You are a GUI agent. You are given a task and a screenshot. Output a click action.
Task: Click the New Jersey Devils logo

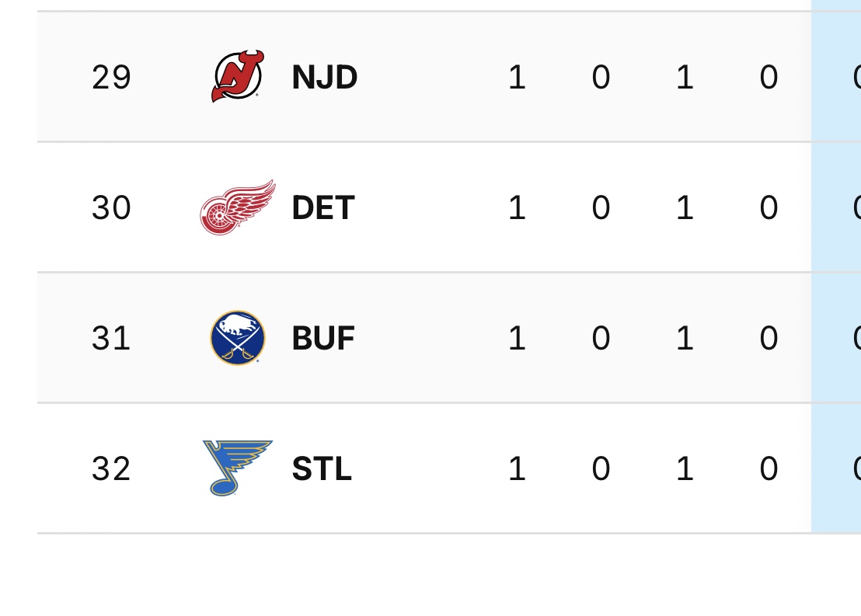tap(238, 76)
